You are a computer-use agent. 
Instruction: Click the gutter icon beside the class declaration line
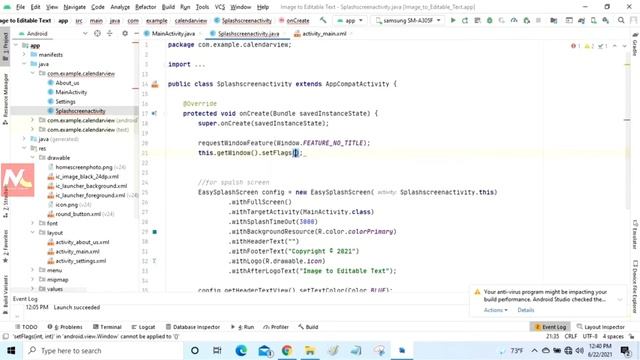click(x=155, y=84)
